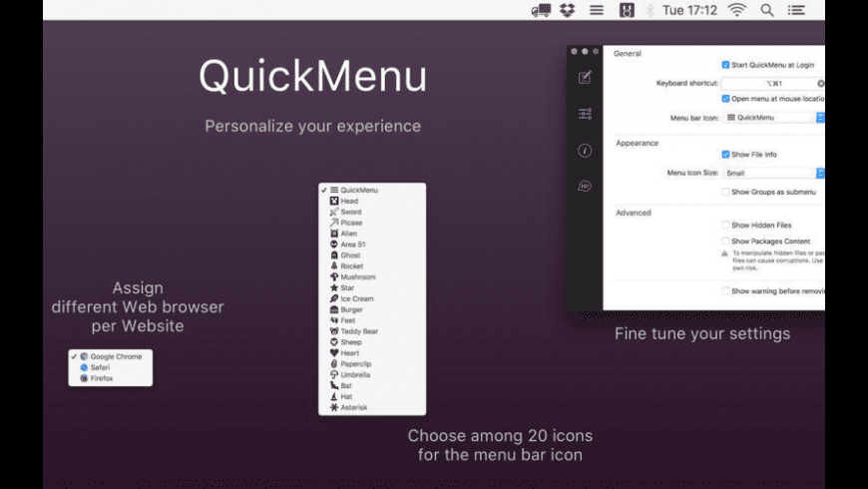Image resolution: width=868 pixels, height=489 pixels.
Task: Select the Burger icon option
Action: click(x=372, y=309)
